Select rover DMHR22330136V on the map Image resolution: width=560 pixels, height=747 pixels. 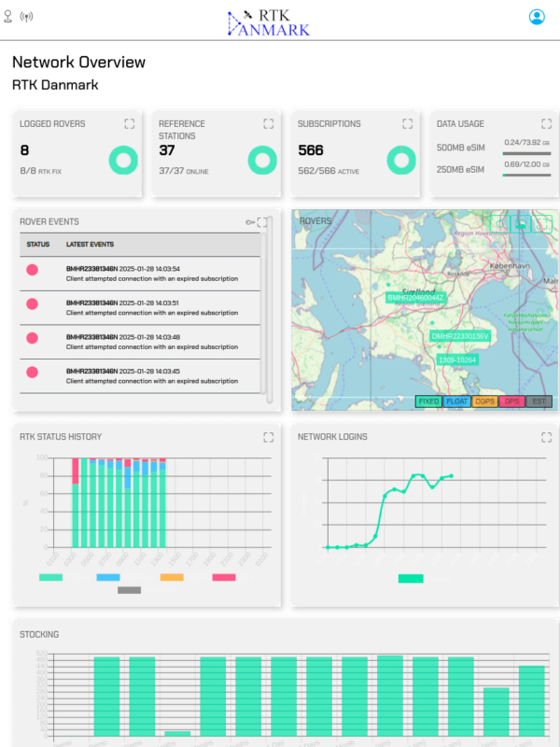click(x=459, y=336)
